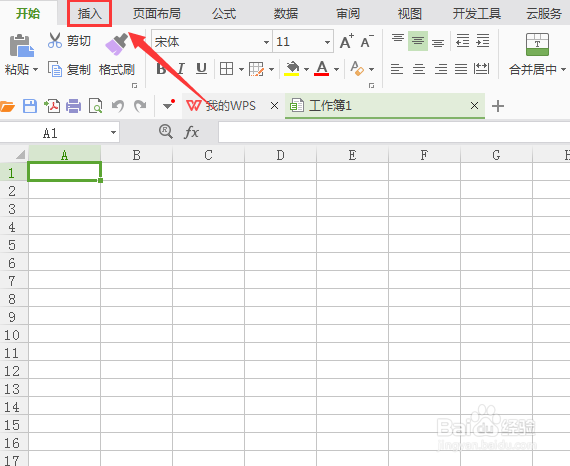The width and height of the screenshot is (570, 466).
Task: Apply red font color A icon
Action: pyautogui.click(x=322, y=68)
